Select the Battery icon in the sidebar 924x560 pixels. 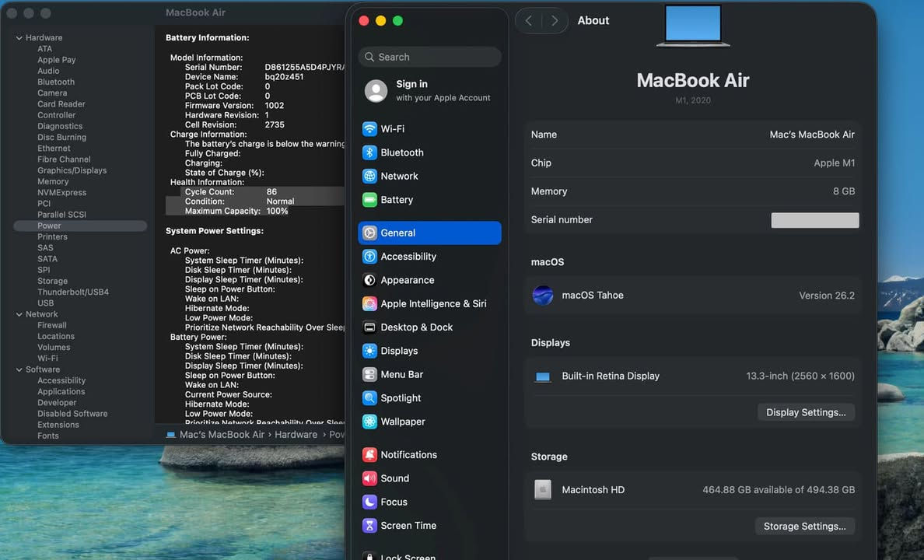coord(370,200)
